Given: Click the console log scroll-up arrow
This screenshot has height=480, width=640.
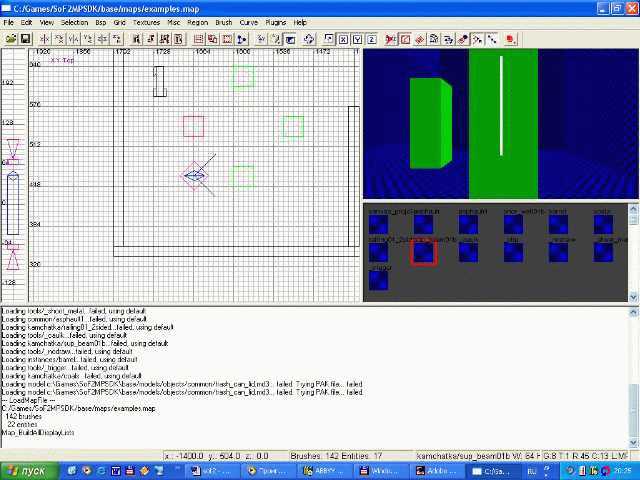Looking at the screenshot, I should 633,312.
